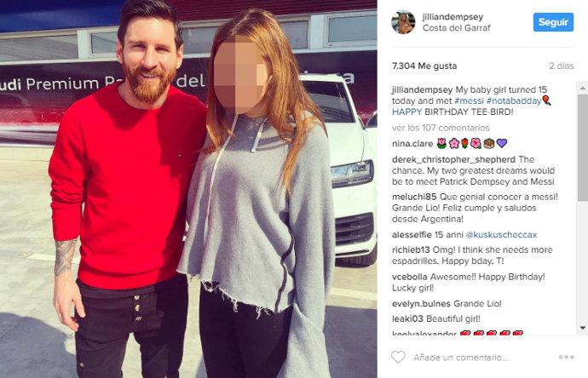View the 7.304 Me gusta likes list
The height and width of the screenshot is (378, 588).
pyautogui.click(x=424, y=66)
